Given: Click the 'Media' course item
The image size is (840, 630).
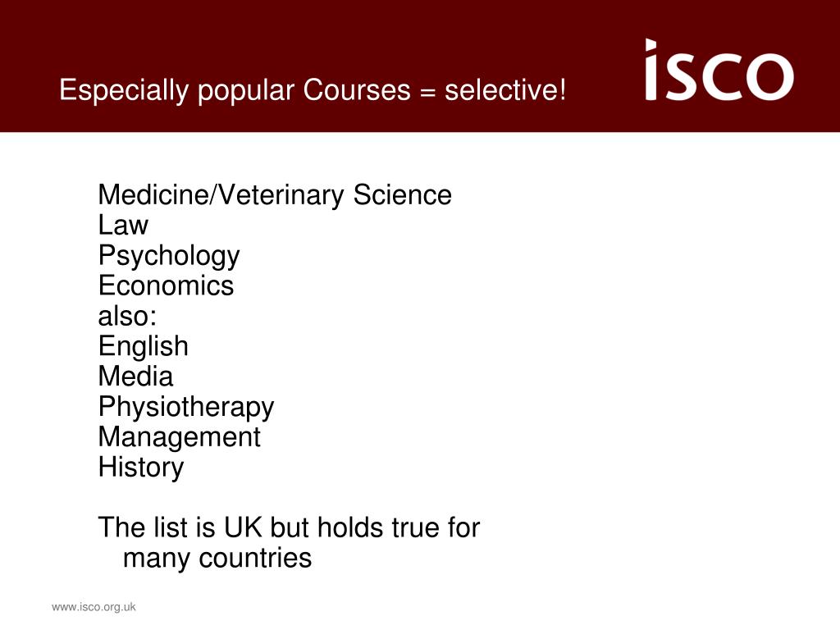Looking at the screenshot, I should (x=135, y=376).
